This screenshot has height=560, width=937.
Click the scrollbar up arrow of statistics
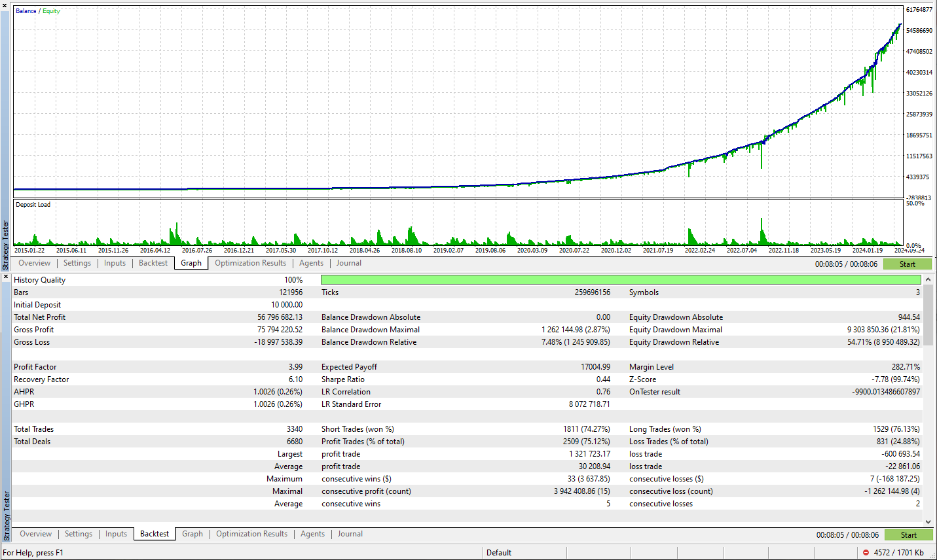pos(928,279)
